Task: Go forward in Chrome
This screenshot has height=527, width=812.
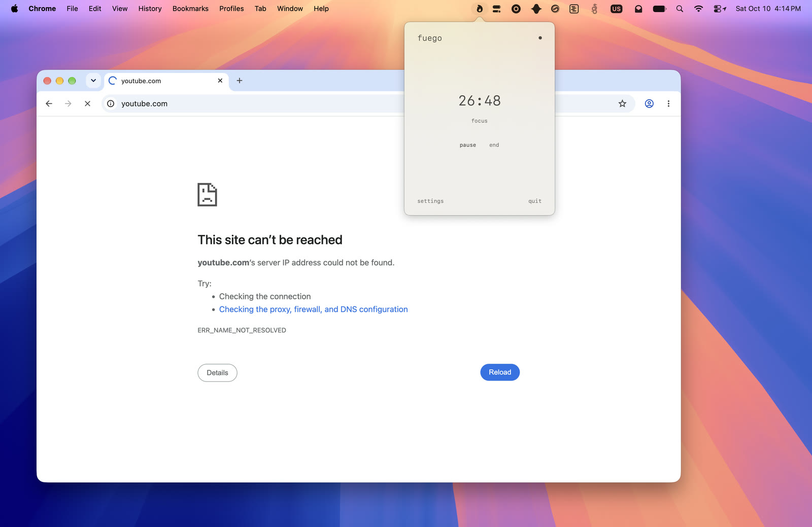Action: [x=68, y=103]
